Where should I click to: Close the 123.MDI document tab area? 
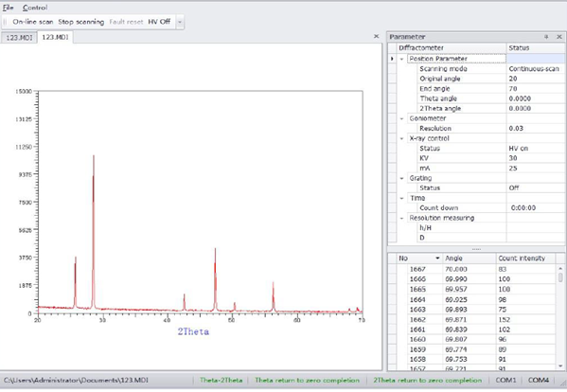coord(376,36)
